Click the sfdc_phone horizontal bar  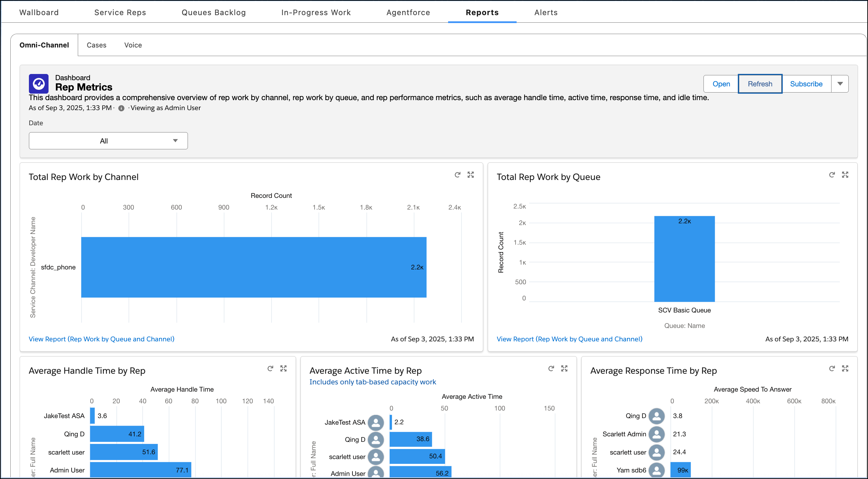[x=254, y=267]
